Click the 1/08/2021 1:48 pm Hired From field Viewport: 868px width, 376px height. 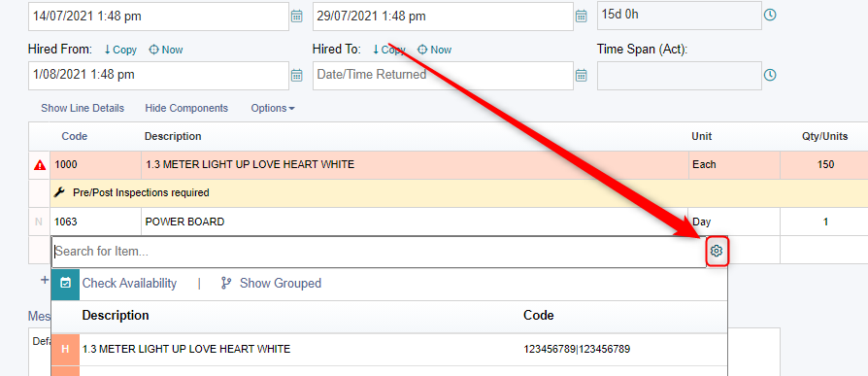(x=158, y=76)
